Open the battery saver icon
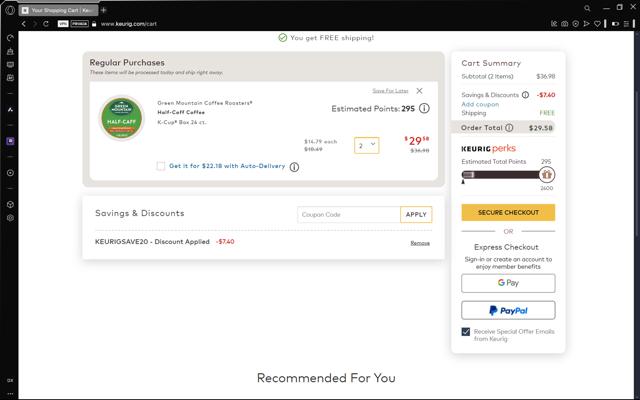This screenshot has height=400, width=640. click(615, 24)
